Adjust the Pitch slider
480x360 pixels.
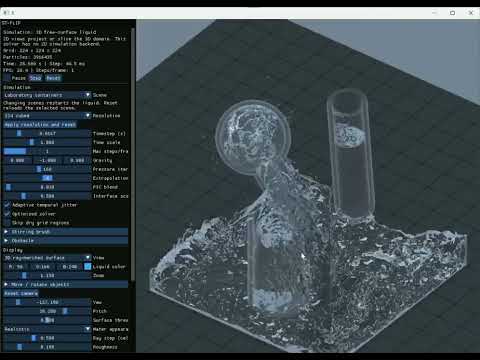47,311
